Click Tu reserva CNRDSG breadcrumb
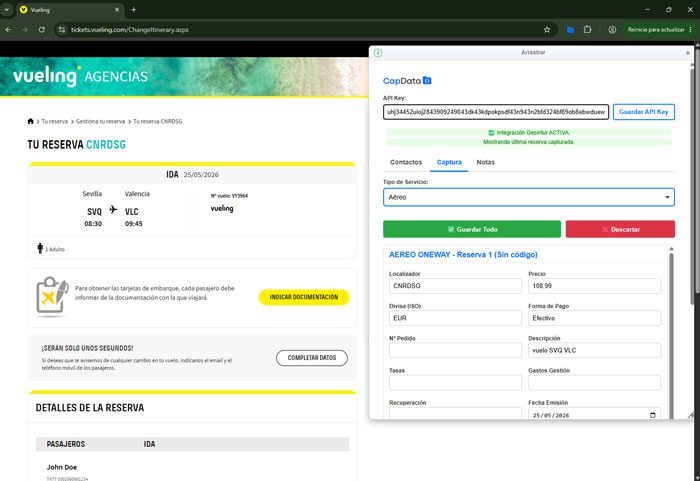 [158, 121]
